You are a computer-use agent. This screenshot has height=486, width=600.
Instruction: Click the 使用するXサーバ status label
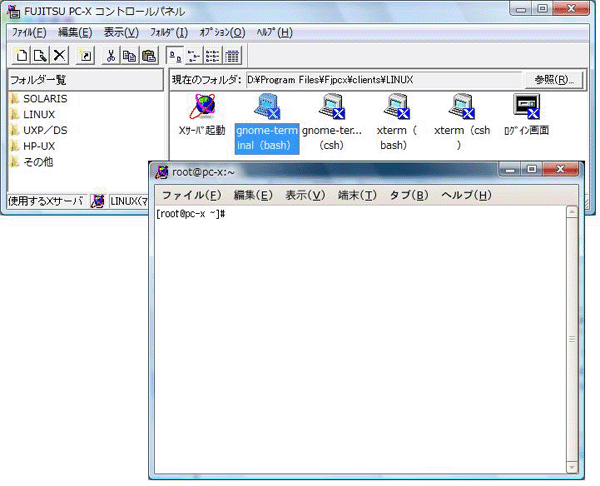[46, 201]
